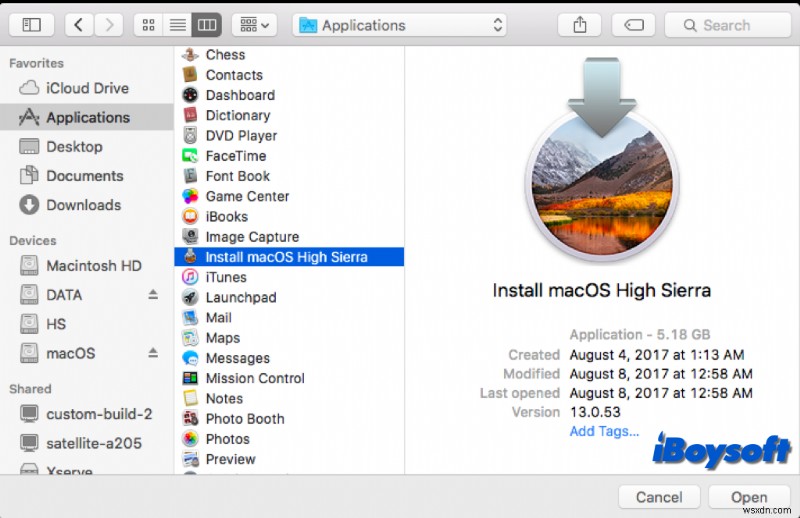The width and height of the screenshot is (800, 518).
Task: Select the Chess application
Action: [x=289, y=55]
